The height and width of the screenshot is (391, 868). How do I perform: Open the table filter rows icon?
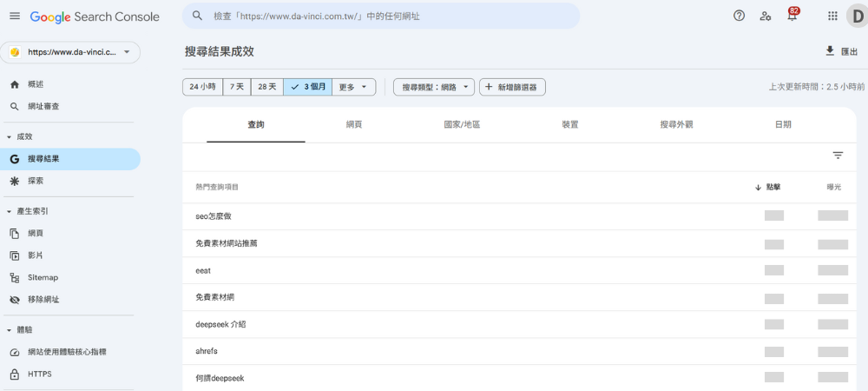point(838,156)
